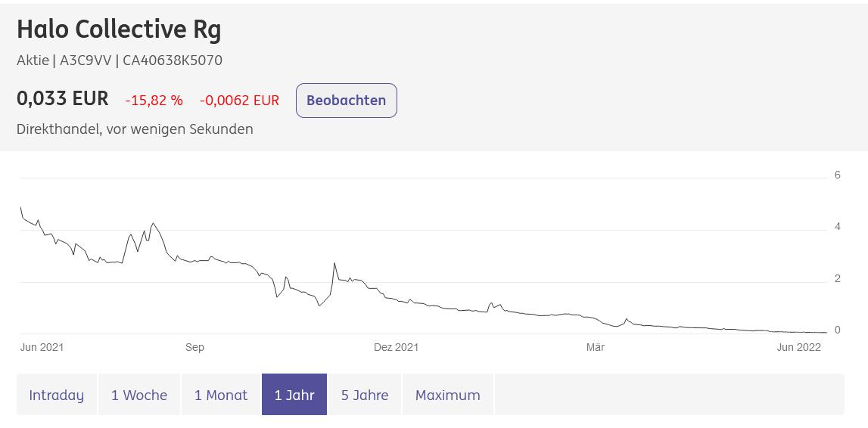Switch chart to Intraday view
868x428 pixels.
57,395
